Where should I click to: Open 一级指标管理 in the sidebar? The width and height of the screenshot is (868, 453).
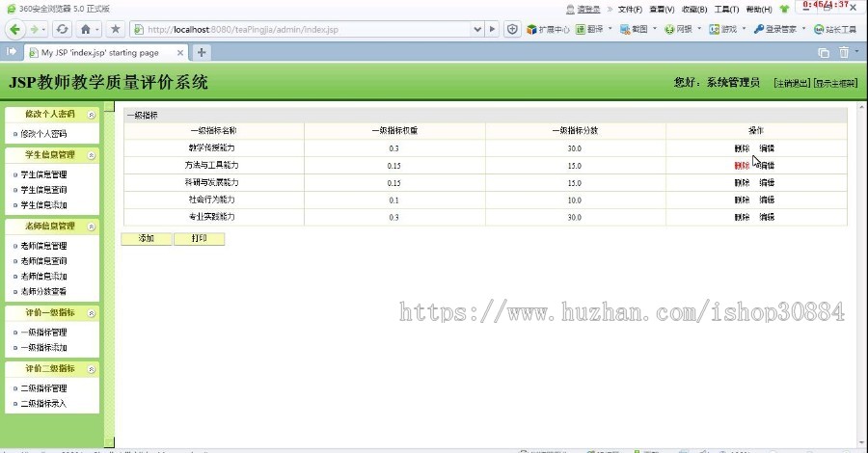(43, 333)
